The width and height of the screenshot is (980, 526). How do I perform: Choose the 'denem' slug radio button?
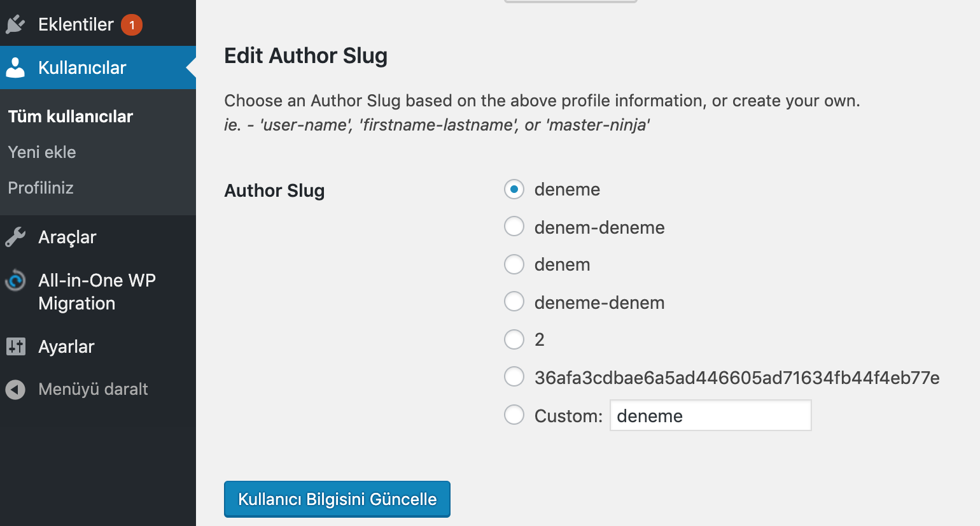514,264
